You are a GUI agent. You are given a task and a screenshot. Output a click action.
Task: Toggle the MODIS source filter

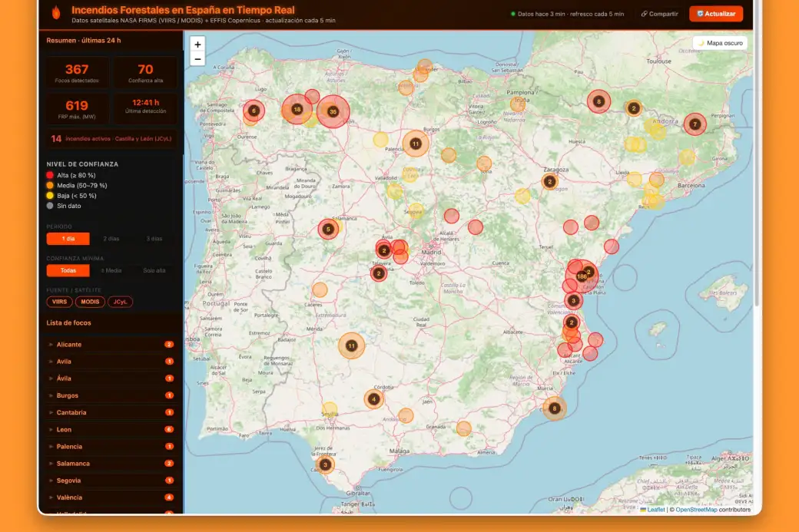[90, 302]
